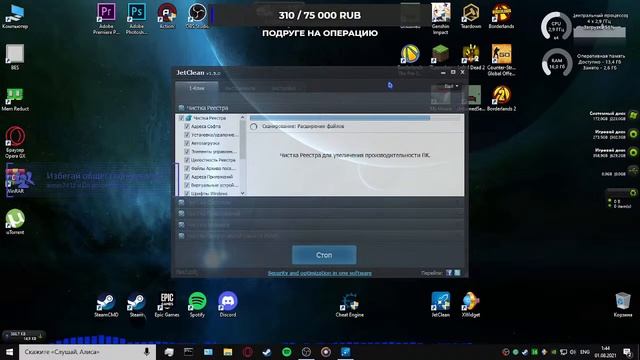This screenshot has height=360, width=640.
Task: Open the Facebook icon in the JetClean footer
Action: coord(449,273)
